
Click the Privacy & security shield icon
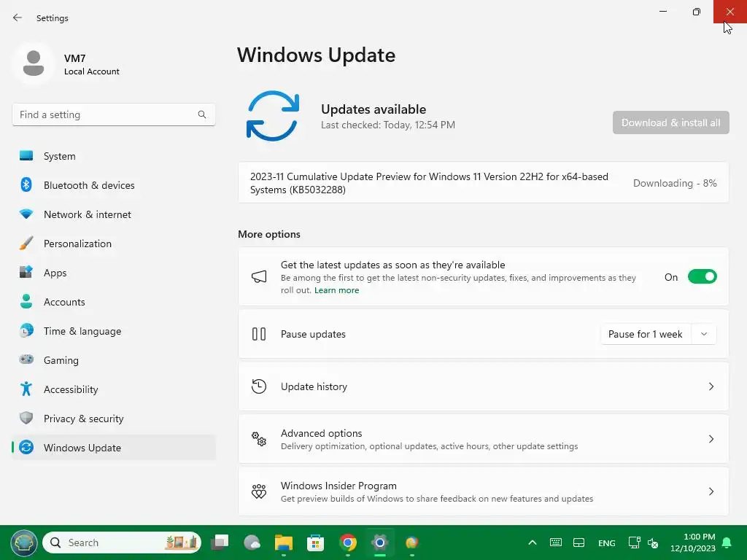pos(26,418)
